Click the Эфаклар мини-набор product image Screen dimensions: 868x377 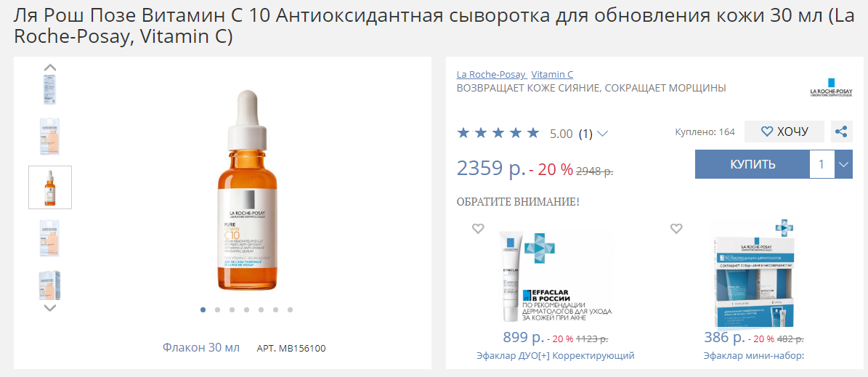753,274
